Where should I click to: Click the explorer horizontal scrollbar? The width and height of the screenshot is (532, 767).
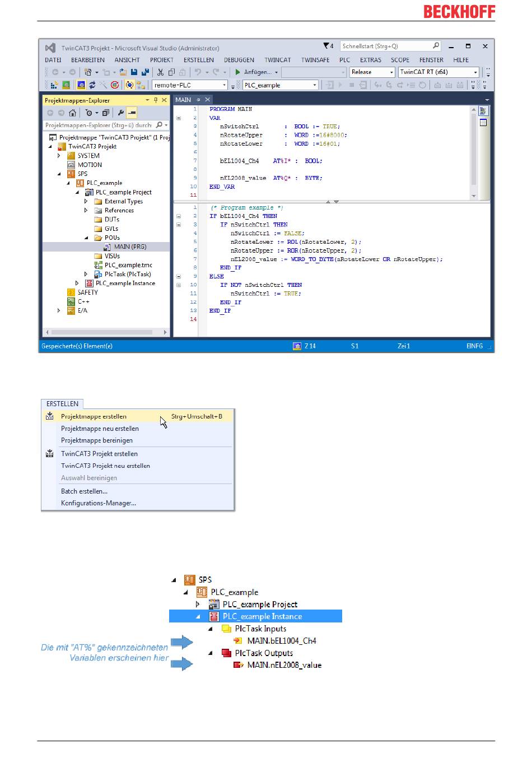pyautogui.click(x=106, y=332)
